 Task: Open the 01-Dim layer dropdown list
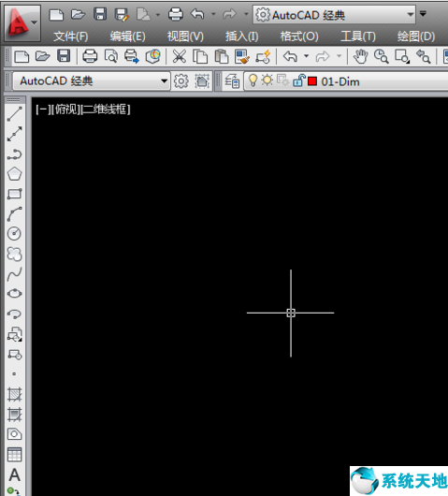tap(346, 81)
